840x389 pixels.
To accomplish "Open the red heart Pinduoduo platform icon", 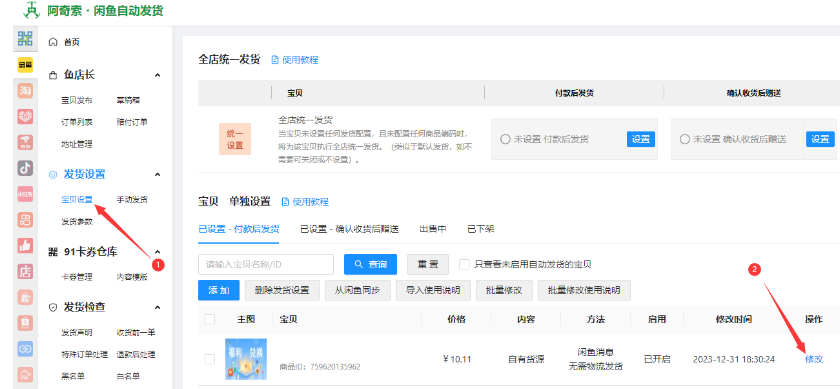I will pos(25,116).
